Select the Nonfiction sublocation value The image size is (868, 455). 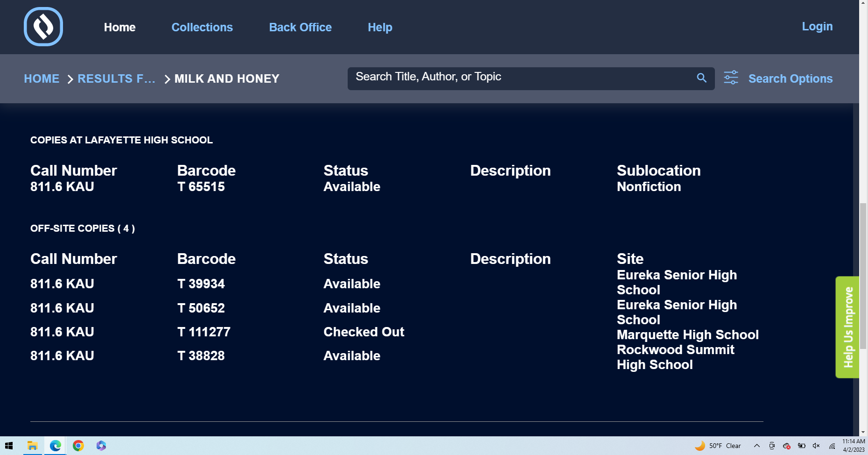click(x=649, y=186)
